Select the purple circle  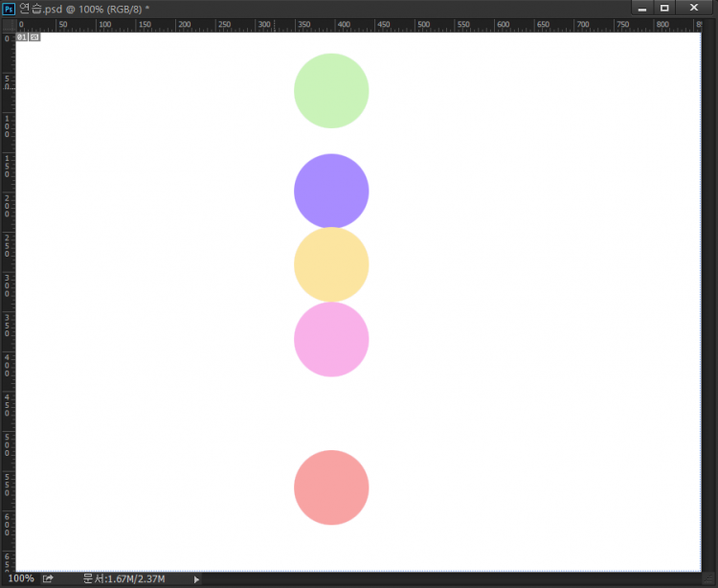331,189
